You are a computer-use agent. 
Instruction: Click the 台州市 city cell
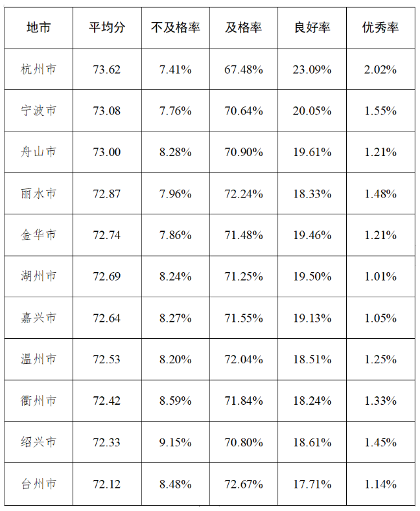tap(38, 484)
